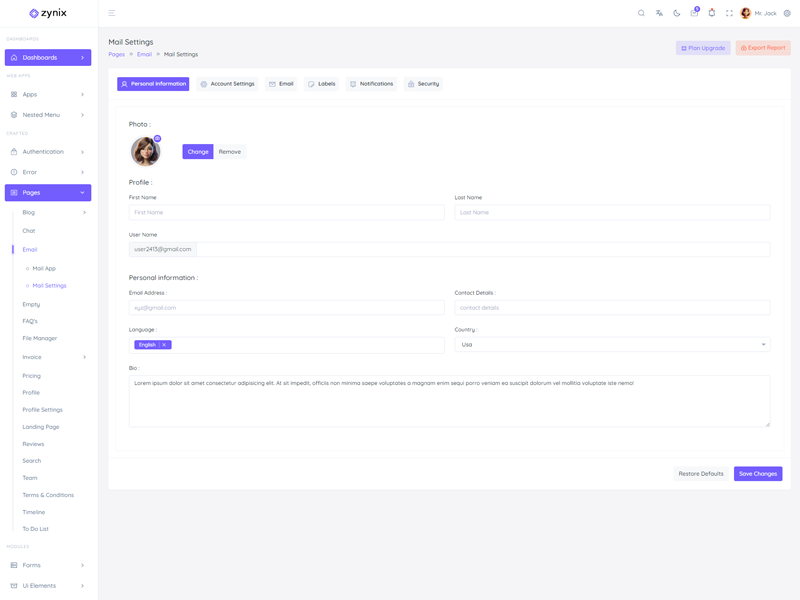The width and height of the screenshot is (800, 600).
Task: Open the search icon in top bar
Action: click(x=641, y=13)
